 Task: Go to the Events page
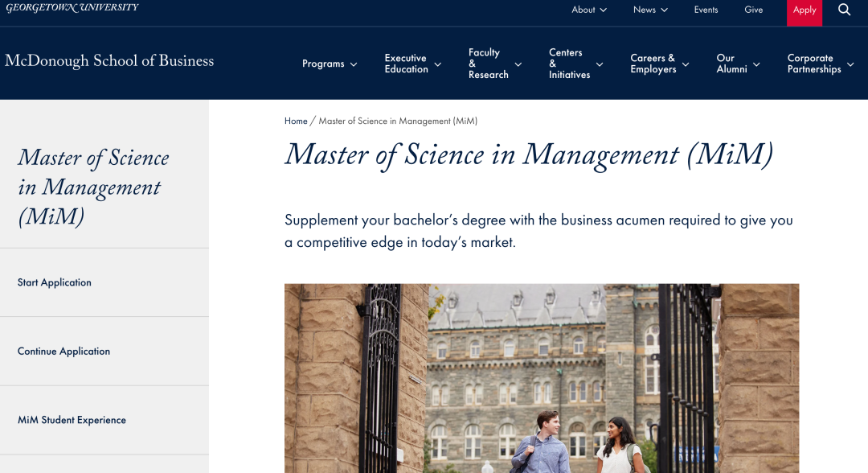coord(706,10)
